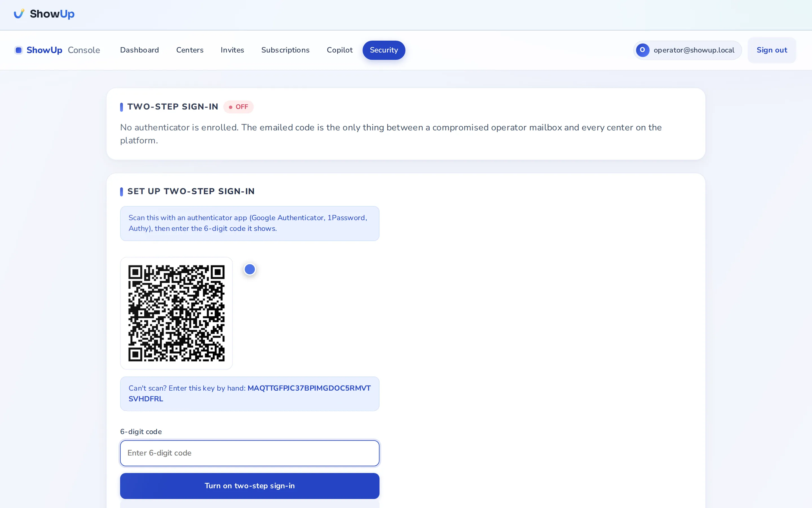The image size is (812, 508).
Task: Click the "Set up two-step sign-in" heading
Action: pyautogui.click(x=191, y=192)
